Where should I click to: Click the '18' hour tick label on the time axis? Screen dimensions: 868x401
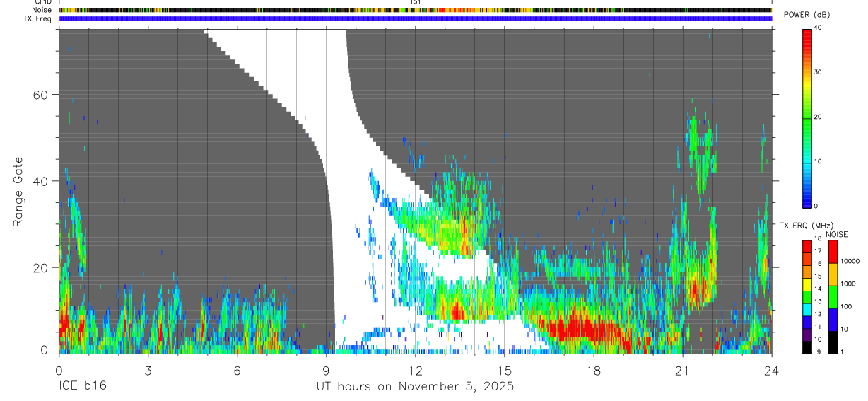pyautogui.click(x=594, y=370)
